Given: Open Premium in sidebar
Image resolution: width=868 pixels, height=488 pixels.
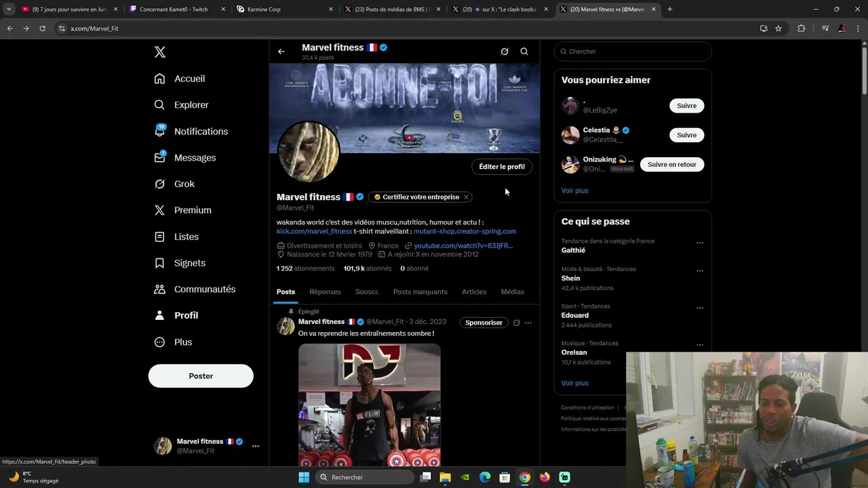Looking at the screenshot, I should click(x=182, y=210).
